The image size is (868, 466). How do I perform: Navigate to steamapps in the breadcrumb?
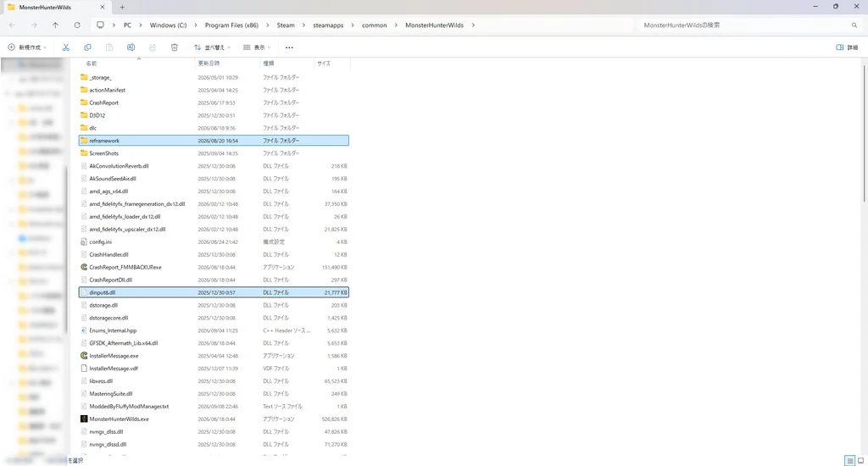coord(328,25)
